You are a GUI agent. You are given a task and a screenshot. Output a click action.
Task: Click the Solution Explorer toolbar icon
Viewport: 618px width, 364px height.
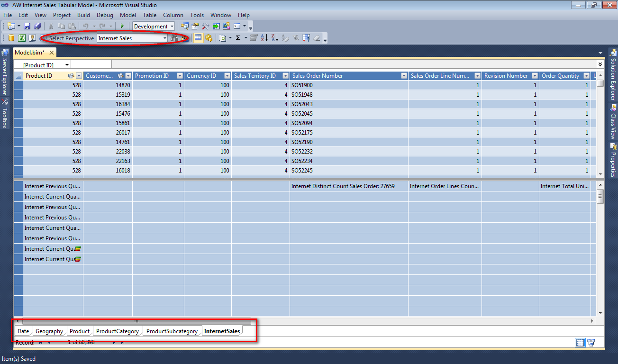pyautogui.click(x=184, y=26)
